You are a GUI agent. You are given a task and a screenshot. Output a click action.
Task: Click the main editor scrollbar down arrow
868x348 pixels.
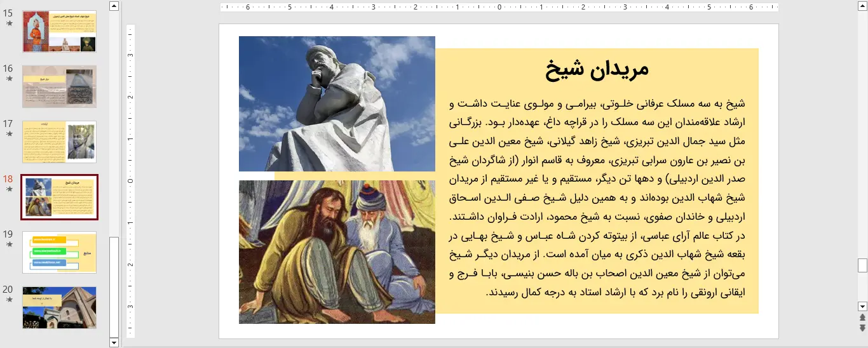[862, 306]
